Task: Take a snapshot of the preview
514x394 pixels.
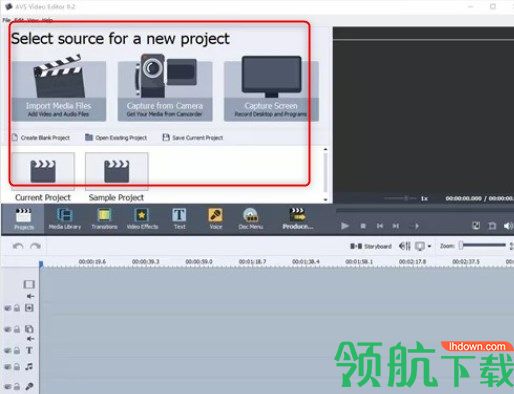Action: pos(476,226)
